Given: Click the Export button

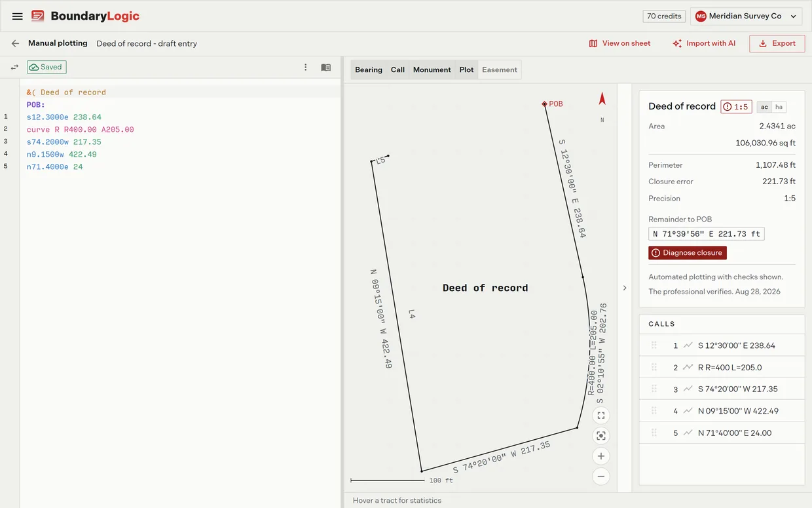Looking at the screenshot, I should (x=777, y=43).
